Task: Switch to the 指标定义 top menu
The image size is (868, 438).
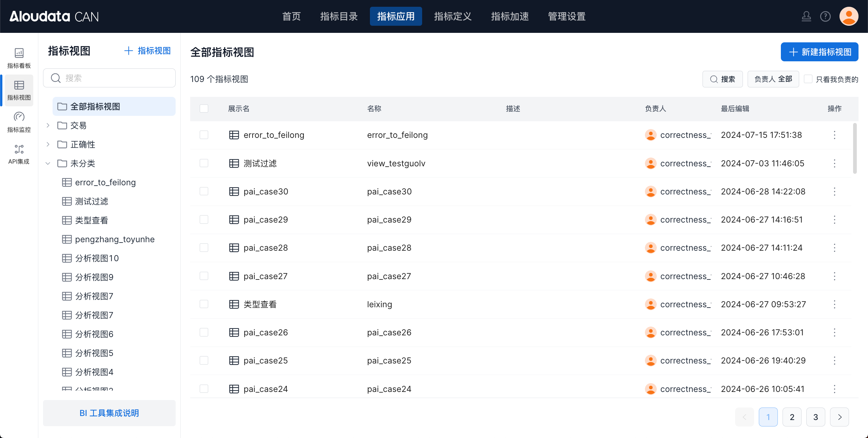Action: 453,16
